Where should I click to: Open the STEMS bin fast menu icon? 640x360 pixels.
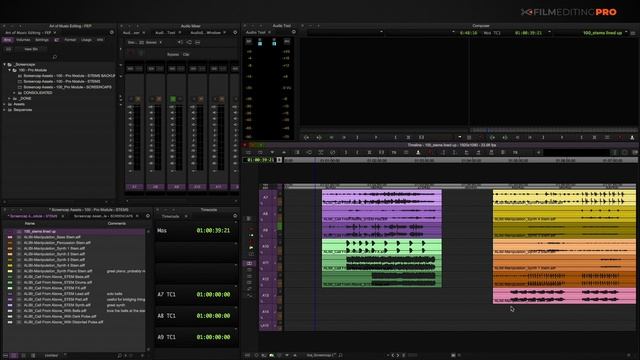point(148,216)
